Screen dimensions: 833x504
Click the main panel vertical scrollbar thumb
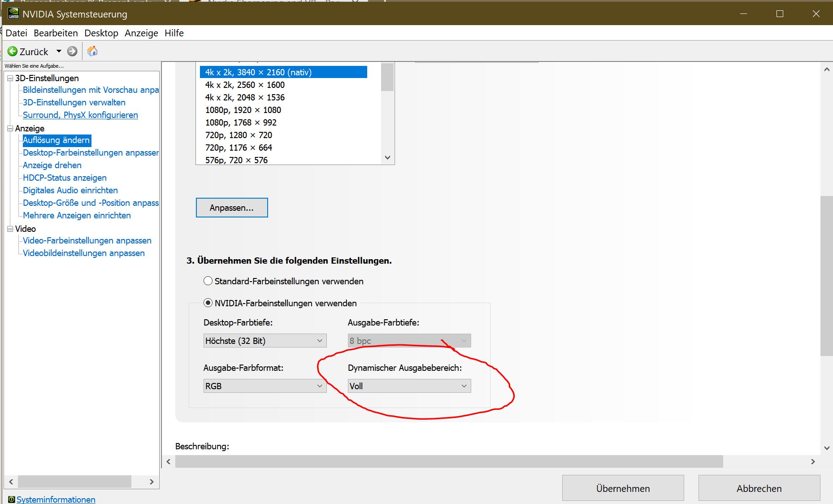coord(827,276)
